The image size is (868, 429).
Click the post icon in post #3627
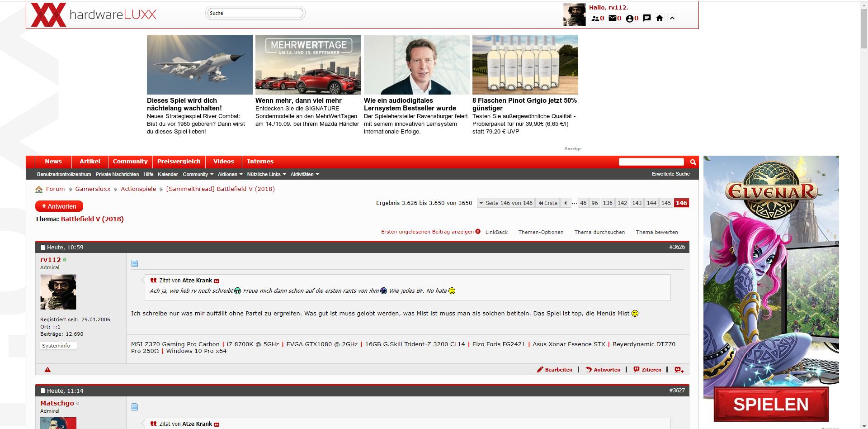[x=134, y=407]
